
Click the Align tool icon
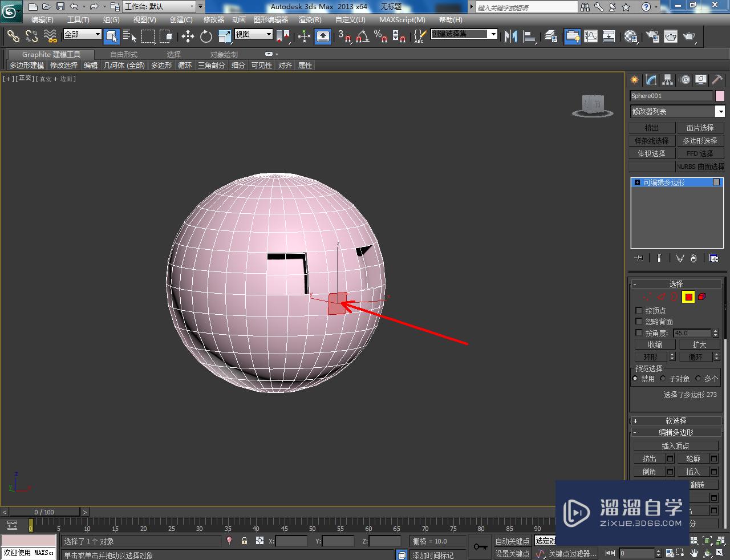coord(529,36)
